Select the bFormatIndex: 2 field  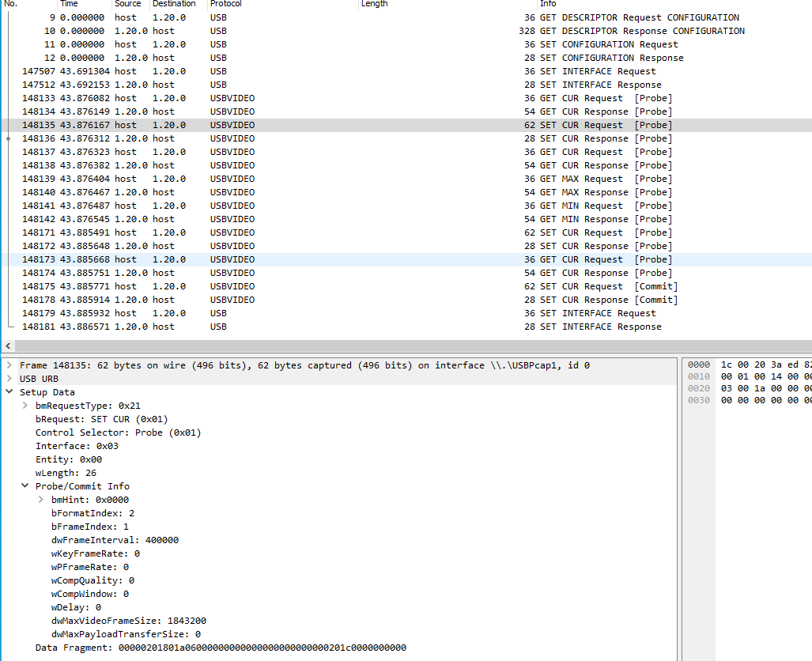[93, 513]
